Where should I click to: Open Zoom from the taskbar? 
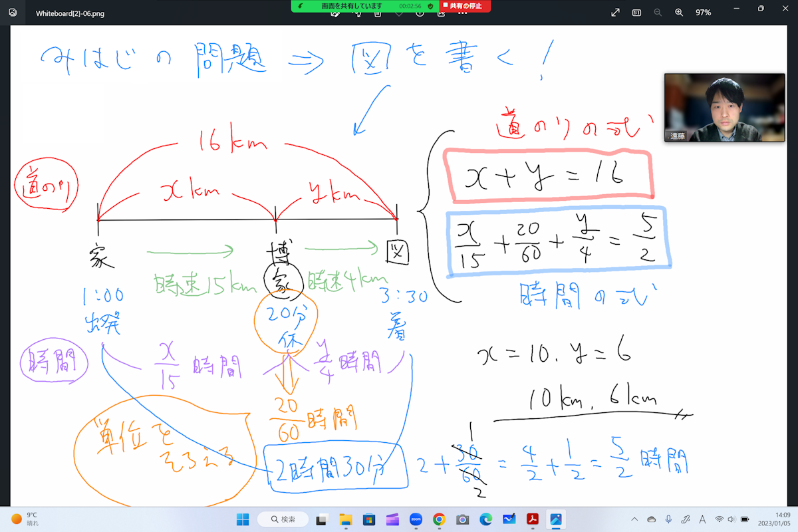(416, 519)
